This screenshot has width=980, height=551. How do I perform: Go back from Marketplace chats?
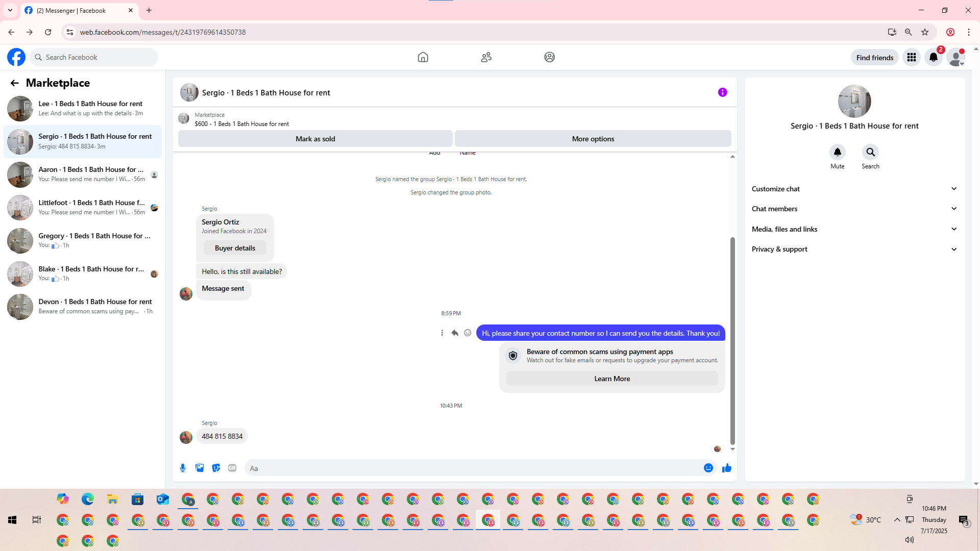point(14,83)
